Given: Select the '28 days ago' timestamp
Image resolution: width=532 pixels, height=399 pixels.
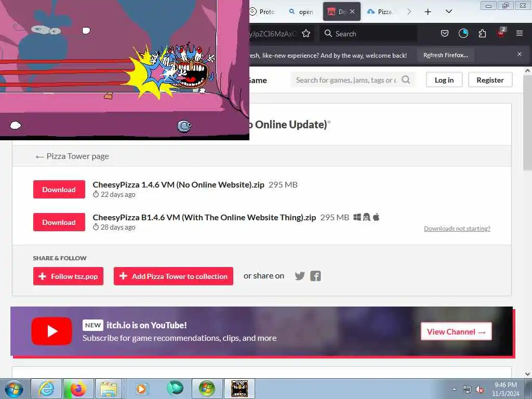Looking at the screenshot, I should click(x=118, y=227).
